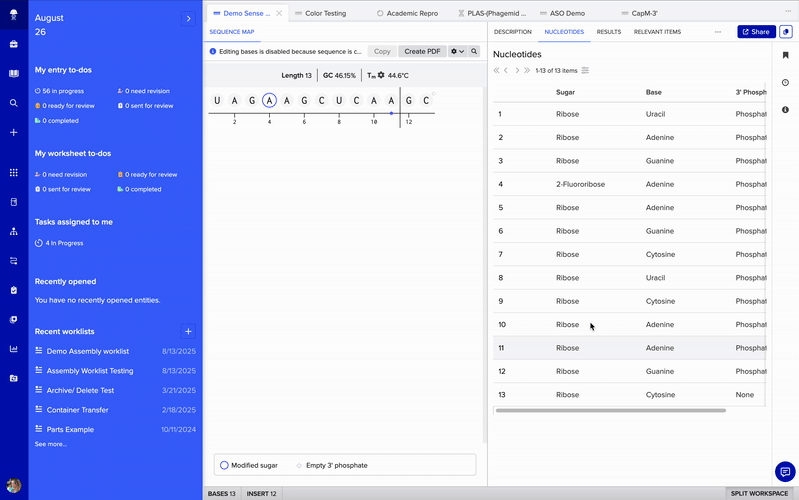Add a new worklist with plus icon
Viewport: 799px width, 500px height.
188,331
